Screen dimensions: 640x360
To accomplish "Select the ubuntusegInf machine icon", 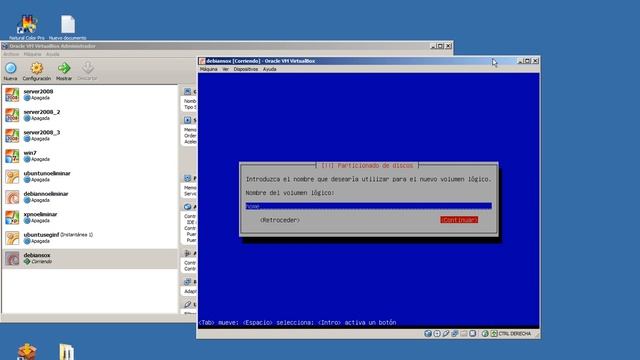I will [12, 238].
